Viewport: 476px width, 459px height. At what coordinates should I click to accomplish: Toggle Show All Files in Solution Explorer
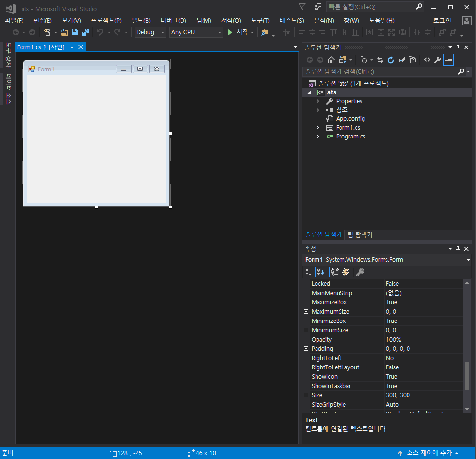pyautogui.click(x=412, y=60)
